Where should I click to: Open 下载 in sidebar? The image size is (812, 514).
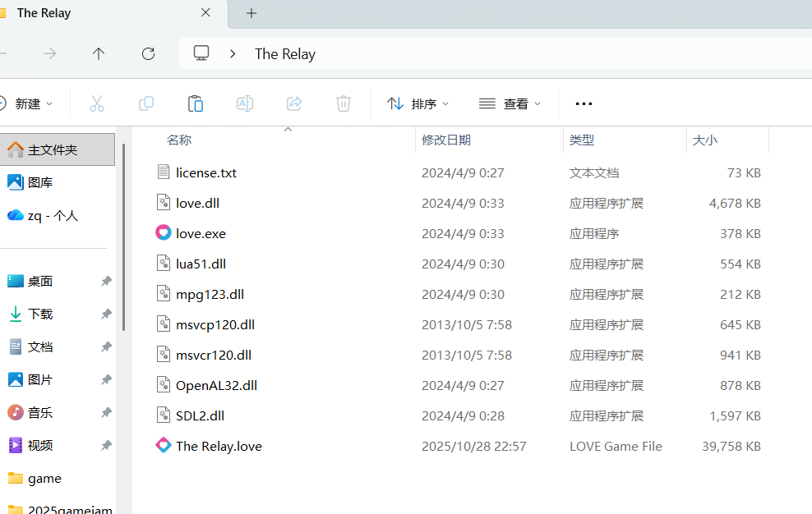30,314
